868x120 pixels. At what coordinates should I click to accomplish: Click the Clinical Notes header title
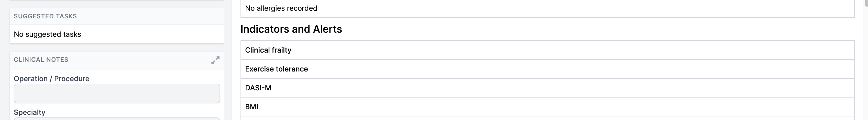point(41,59)
